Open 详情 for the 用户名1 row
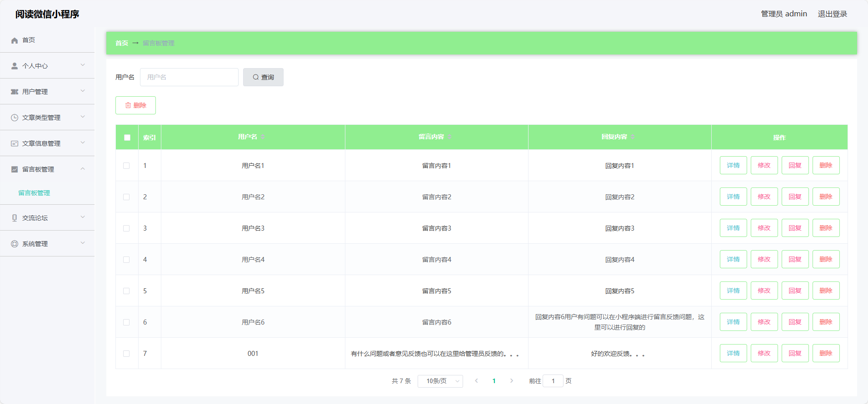Viewport: 868px width, 404px height. pos(733,165)
